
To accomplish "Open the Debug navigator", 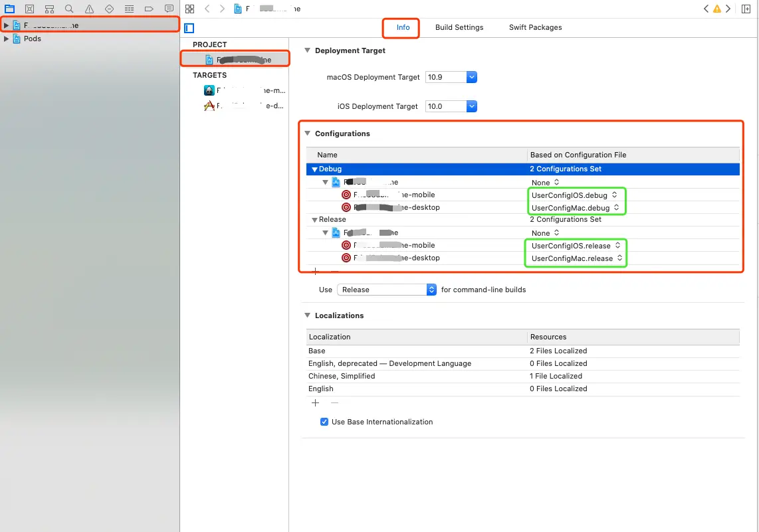I will click(129, 9).
